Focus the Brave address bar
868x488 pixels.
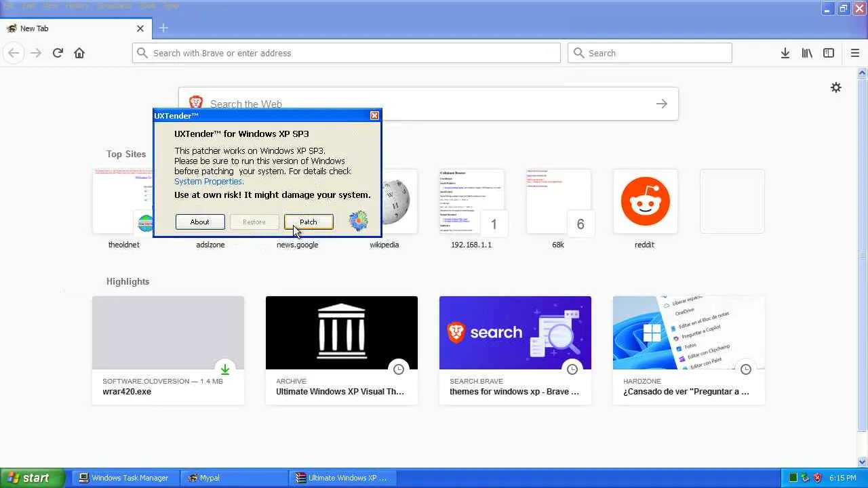347,53
